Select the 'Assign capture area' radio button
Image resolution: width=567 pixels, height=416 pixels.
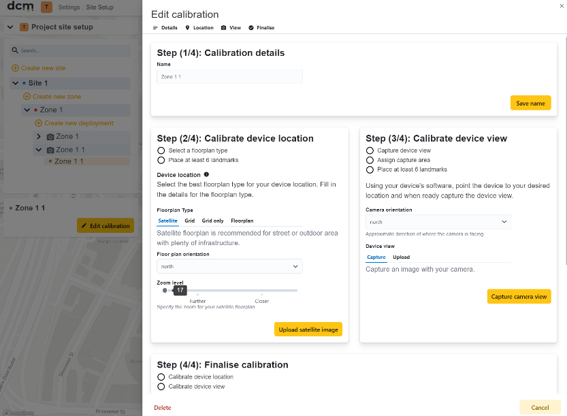pos(370,160)
